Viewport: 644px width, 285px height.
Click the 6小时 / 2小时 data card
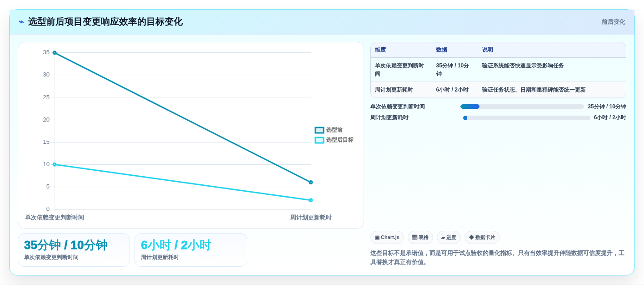pyautogui.click(x=191, y=250)
